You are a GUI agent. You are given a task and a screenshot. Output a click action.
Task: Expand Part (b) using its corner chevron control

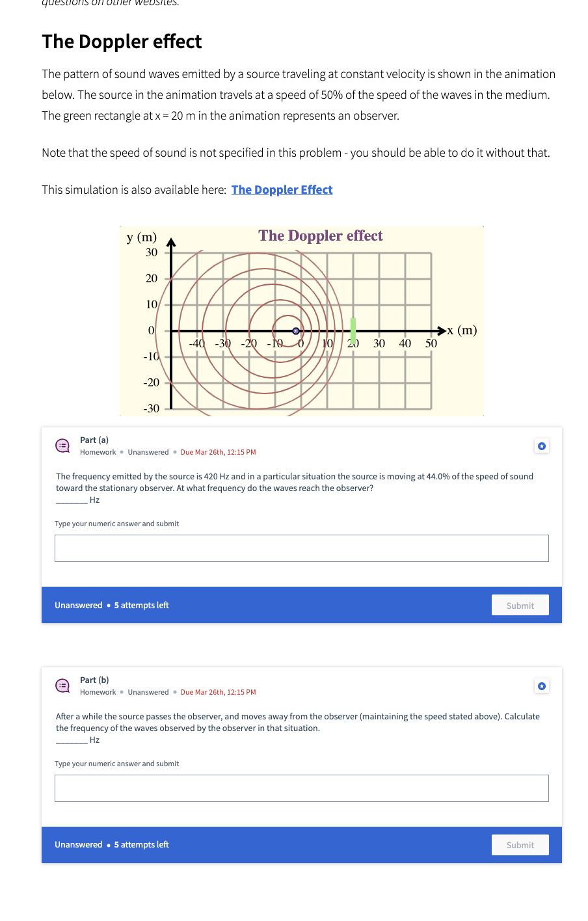pos(542,686)
